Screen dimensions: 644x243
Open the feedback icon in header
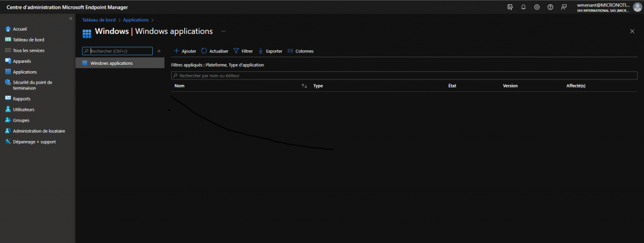click(564, 7)
